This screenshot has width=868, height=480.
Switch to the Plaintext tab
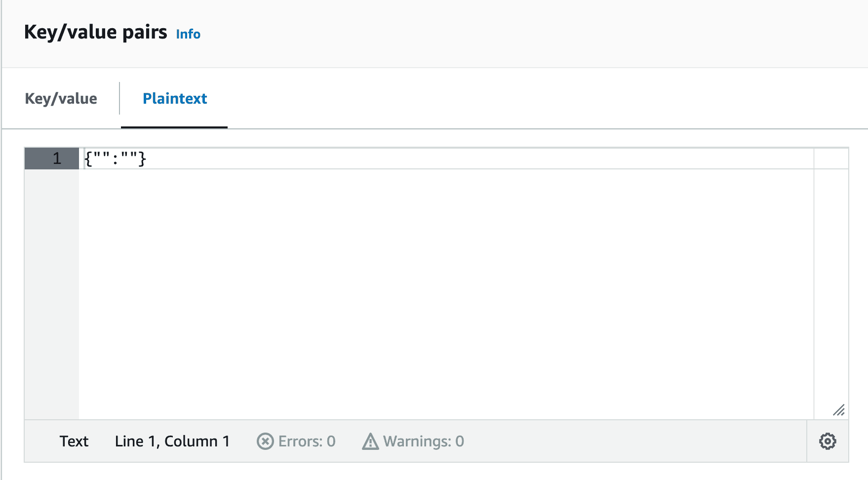(x=174, y=98)
